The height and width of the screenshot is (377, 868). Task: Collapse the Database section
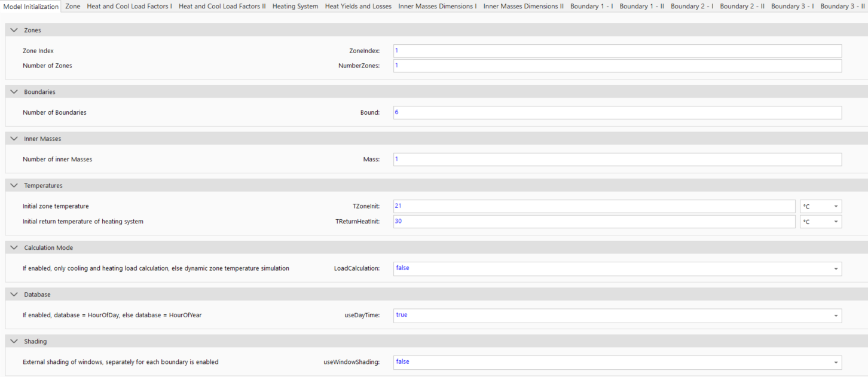click(14, 295)
